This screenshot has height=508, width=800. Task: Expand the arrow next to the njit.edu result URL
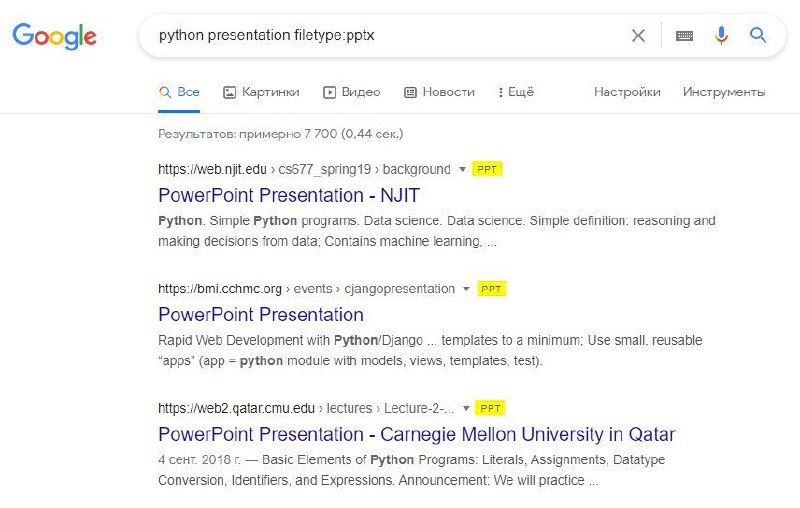pos(462,169)
